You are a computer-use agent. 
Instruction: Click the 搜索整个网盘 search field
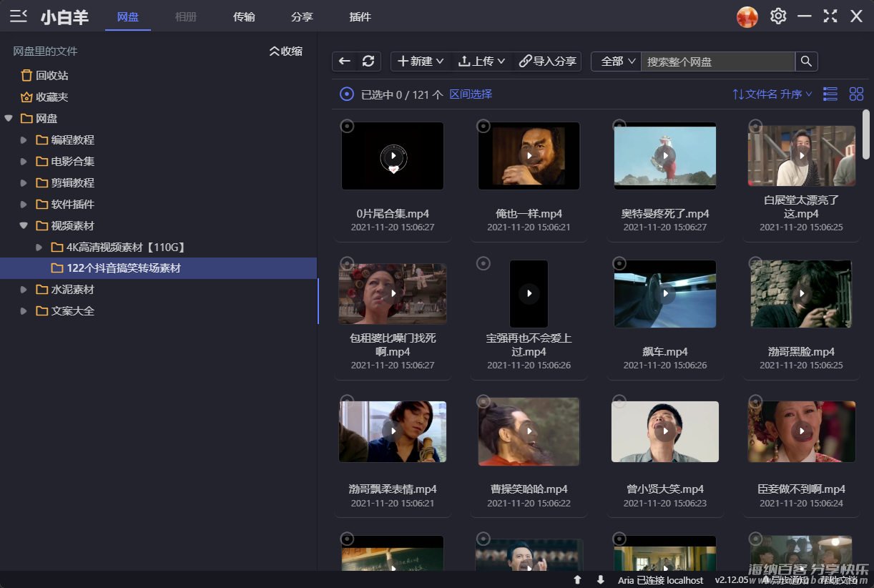click(x=717, y=62)
